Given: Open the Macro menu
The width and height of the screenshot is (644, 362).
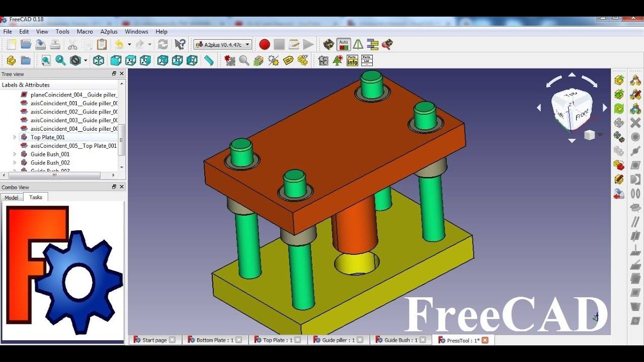Looking at the screenshot, I should coord(85,32).
